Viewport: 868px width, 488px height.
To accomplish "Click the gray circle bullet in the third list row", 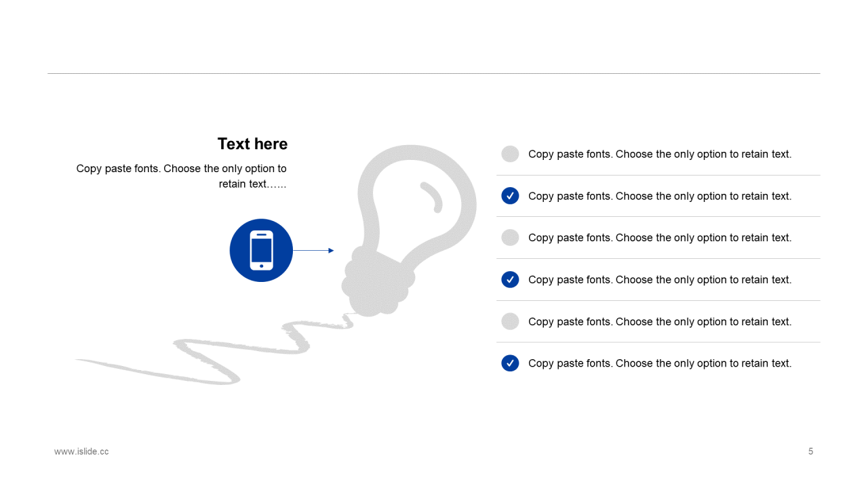I will pos(510,237).
